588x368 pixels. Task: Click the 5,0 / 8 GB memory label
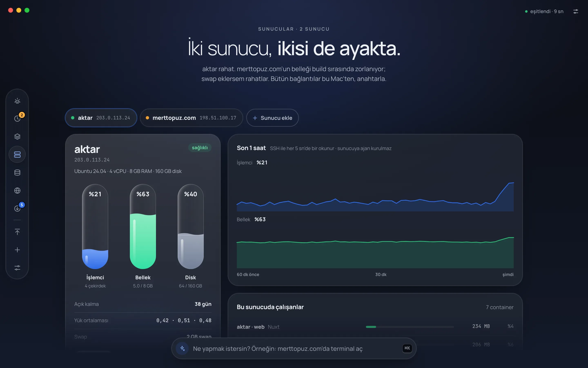(x=143, y=286)
